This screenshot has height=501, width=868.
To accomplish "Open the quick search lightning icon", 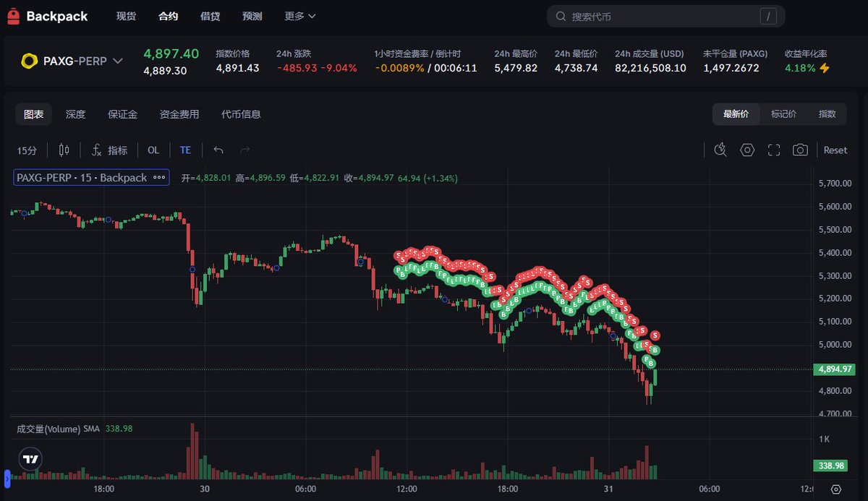I will tap(720, 150).
